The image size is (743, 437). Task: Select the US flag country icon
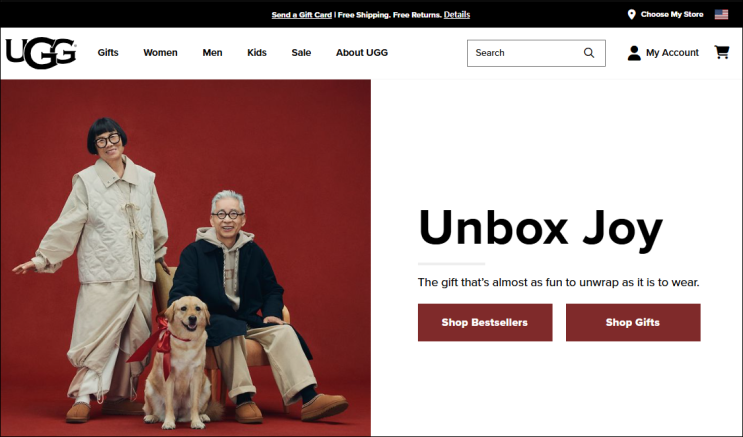tap(721, 14)
